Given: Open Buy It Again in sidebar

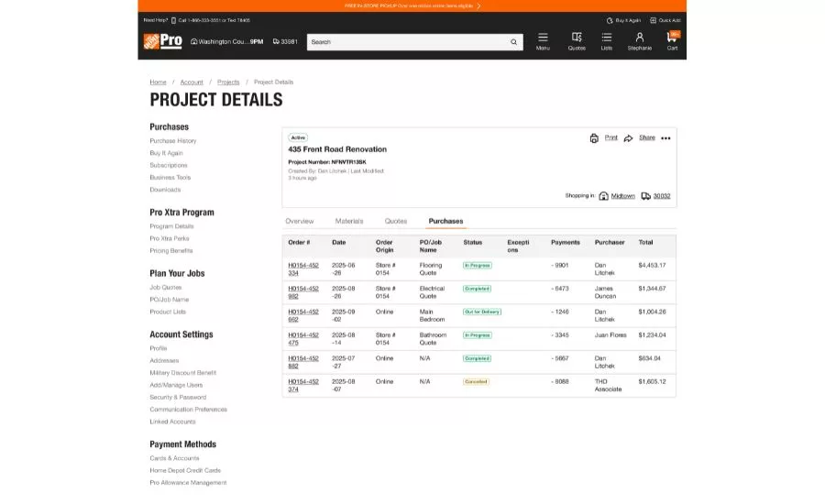Looking at the screenshot, I should pos(166,153).
